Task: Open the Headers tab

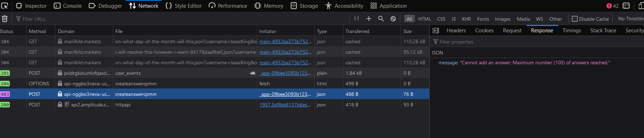Action: coord(456,31)
